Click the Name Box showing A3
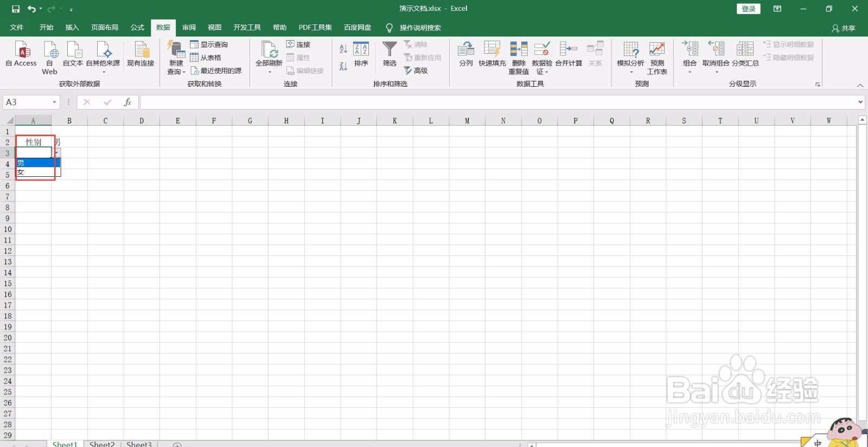This screenshot has height=447, width=868. pyautogui.click(x=27, y=102)
